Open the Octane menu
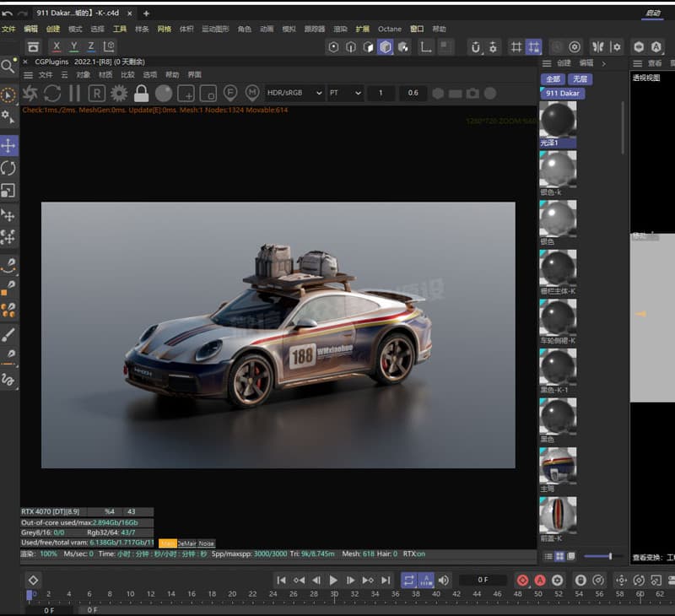This screenshot has width=675, height=616. tap(390, 29)
